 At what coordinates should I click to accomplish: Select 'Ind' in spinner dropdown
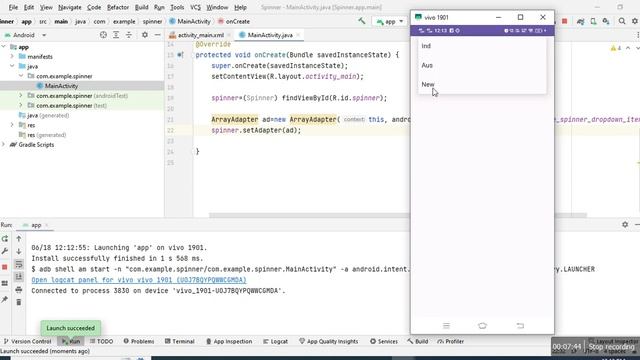[x=482, y=46]
